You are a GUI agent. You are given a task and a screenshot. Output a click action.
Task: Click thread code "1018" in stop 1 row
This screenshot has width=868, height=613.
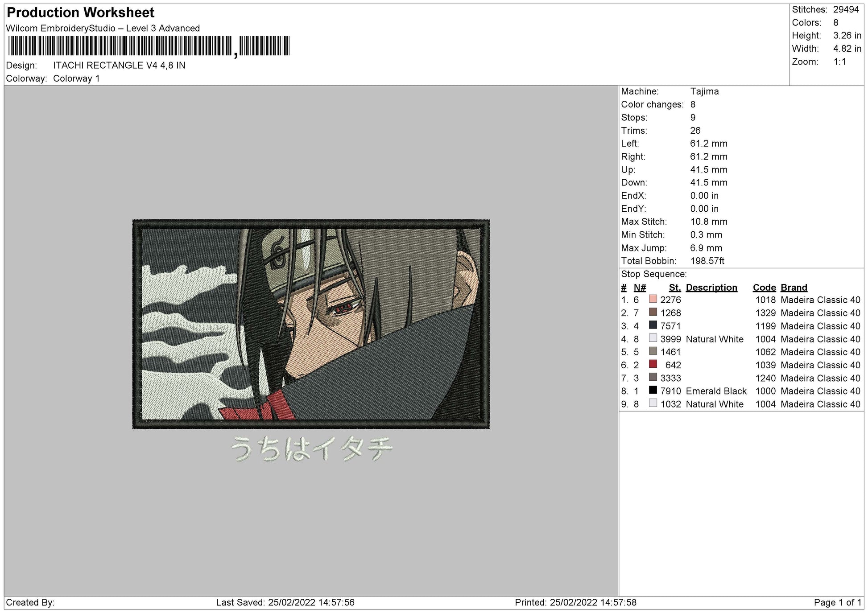765,300
